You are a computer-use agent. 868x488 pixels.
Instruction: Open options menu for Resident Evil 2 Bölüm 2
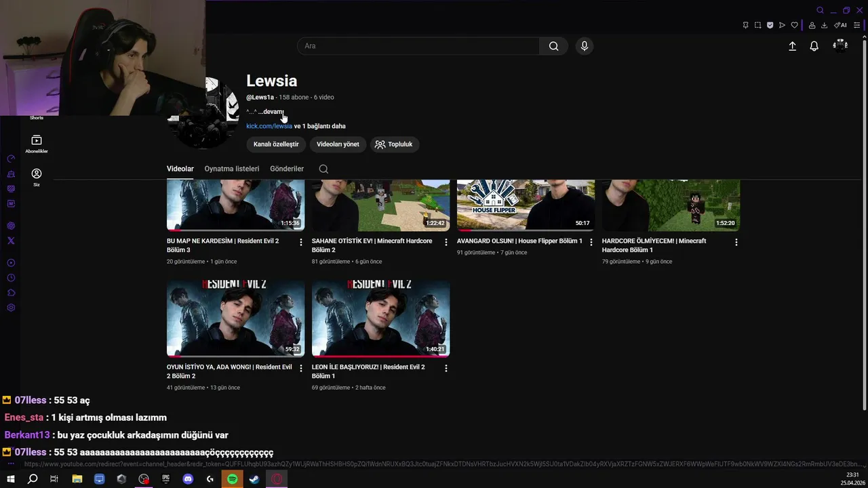click(301, 368)
